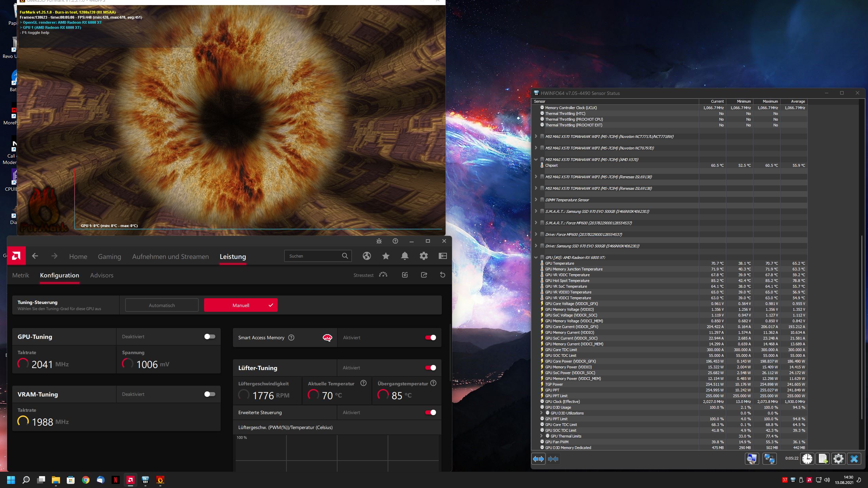Turn off the Lüfter-Tuning switch
The image size is (868, 488).
coord(430,368)
